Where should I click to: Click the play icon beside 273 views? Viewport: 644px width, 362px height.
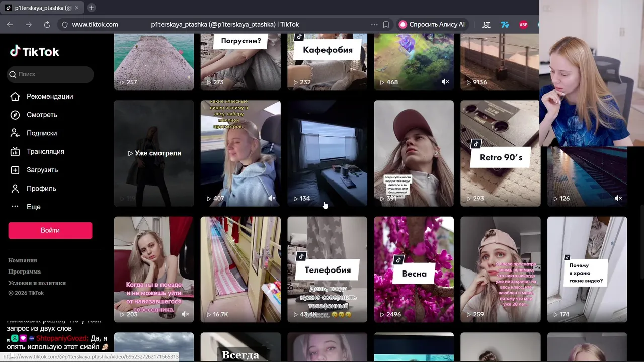[209, 82]
